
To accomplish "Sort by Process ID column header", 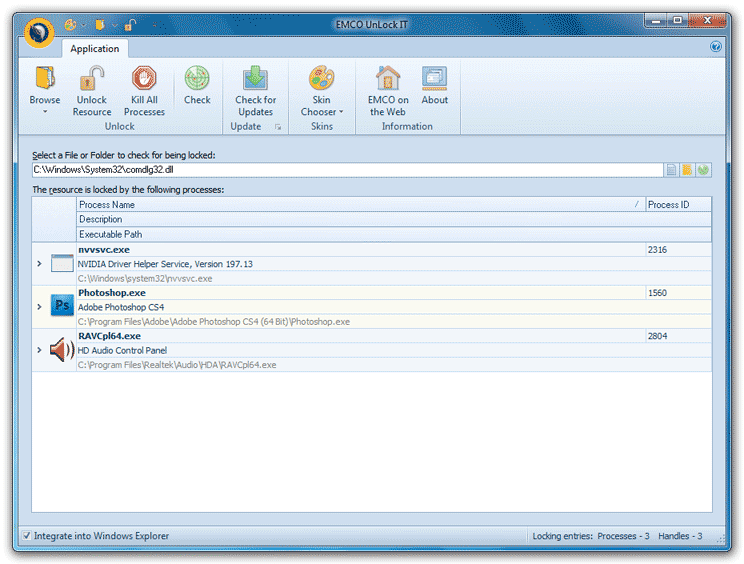I will tap(678, 204).
